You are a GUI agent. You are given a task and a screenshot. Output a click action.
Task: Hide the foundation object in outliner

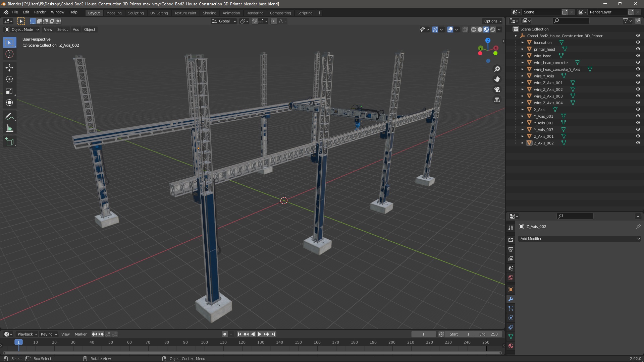[638, 43]
